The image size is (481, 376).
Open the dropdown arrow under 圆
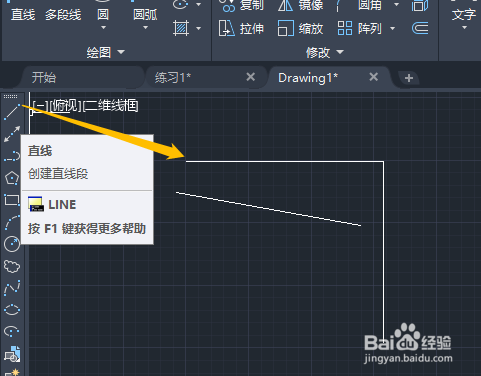(x=103, y=28)
